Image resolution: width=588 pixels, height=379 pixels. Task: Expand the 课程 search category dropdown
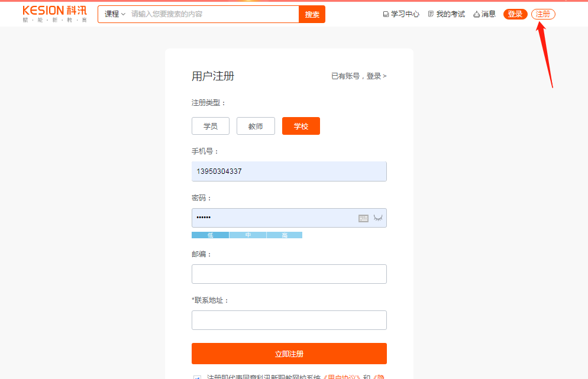pos(115,14)
